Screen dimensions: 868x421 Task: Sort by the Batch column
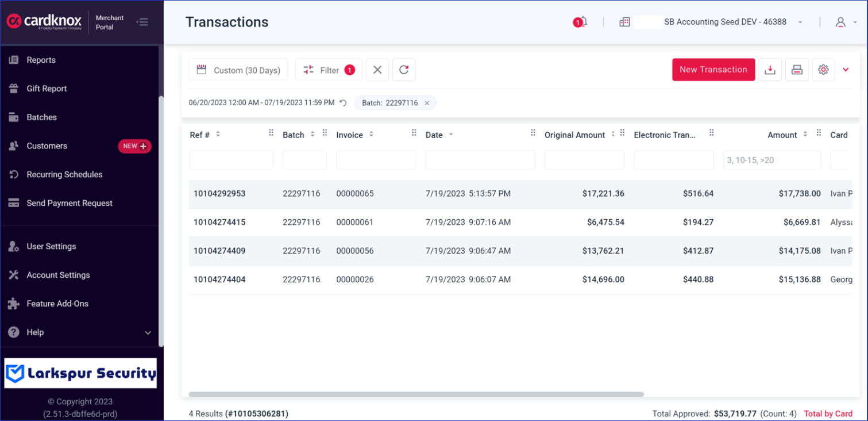pyautogui.click(x=313, y=134)
